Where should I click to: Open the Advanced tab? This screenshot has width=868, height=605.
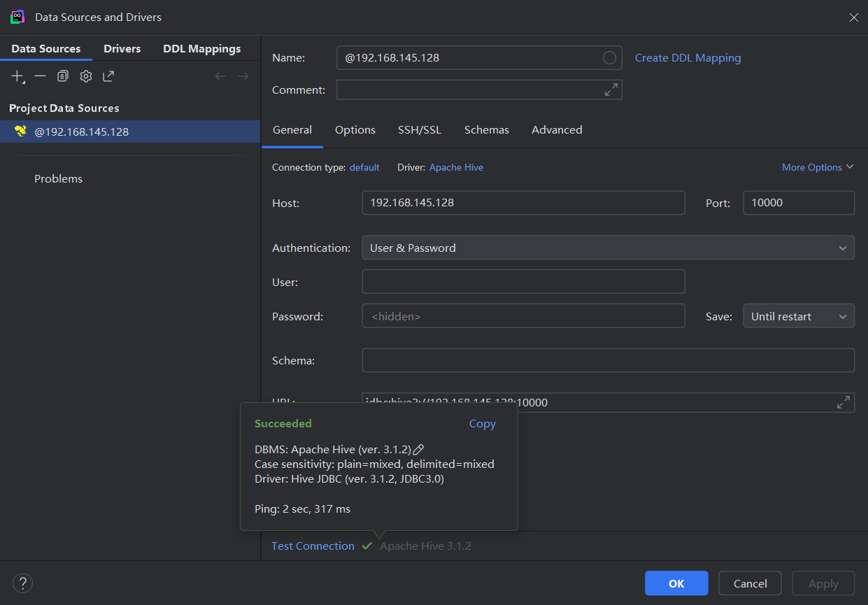click(557, 129)
